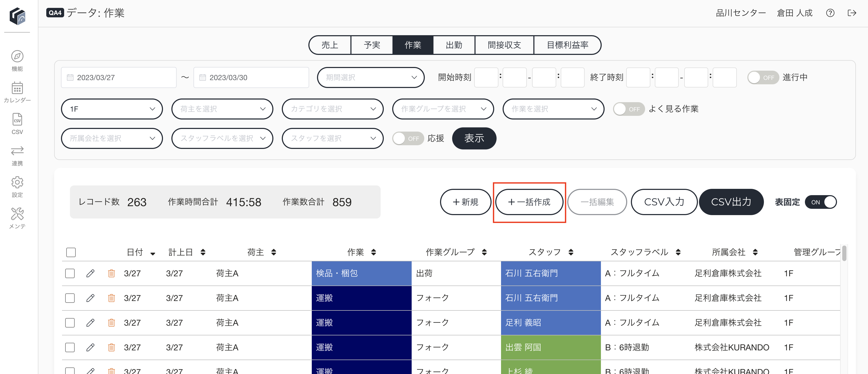This screenshot has height=374, width=868.
Task: Click the table vertical scrollbar
Action: [844, 253]
